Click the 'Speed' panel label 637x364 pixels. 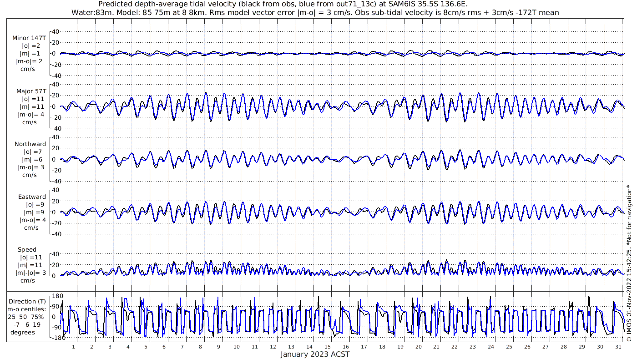tap(27, 250)
